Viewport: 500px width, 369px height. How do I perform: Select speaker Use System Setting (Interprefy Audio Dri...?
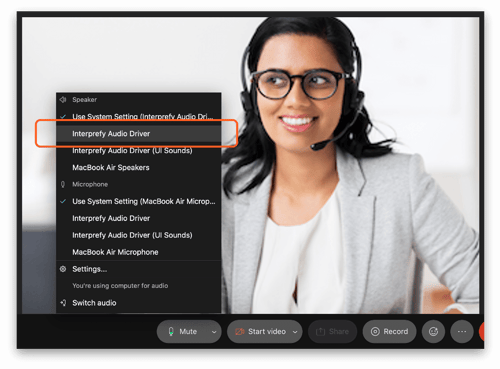(x=139, y=116)
